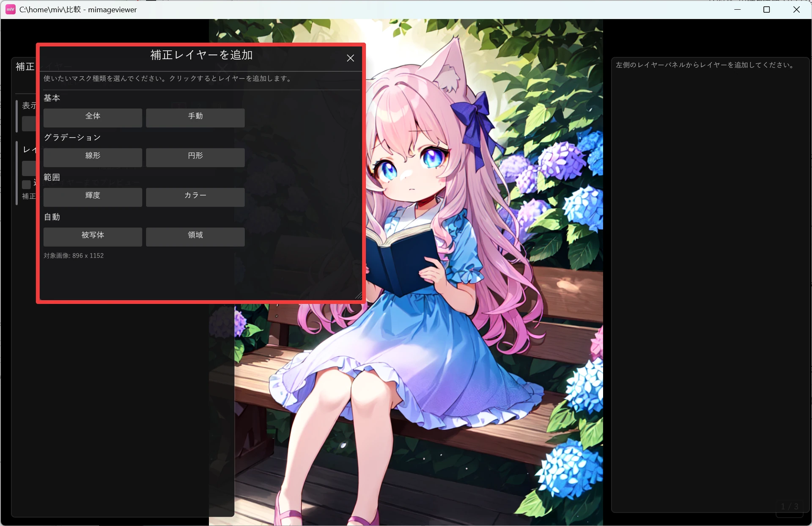The width and height of the screenshot is (812, 526).
Task: Pick the 被写体 automatic mask
Action: pyautogui.click(x=93, y=237)
